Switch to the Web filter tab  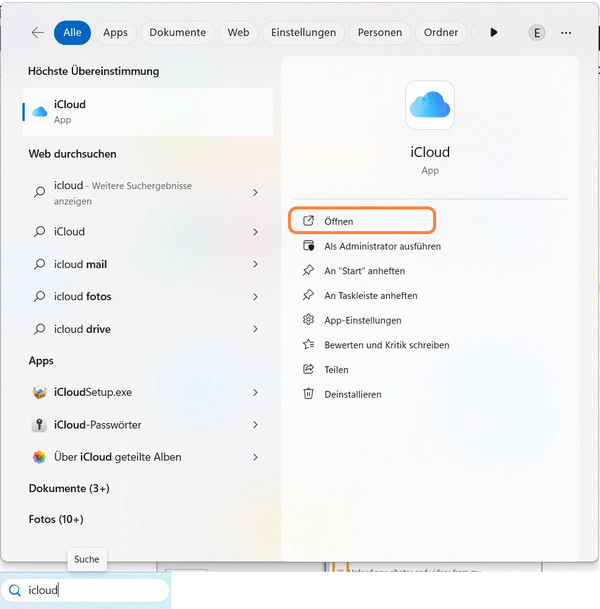click(238, 33)
